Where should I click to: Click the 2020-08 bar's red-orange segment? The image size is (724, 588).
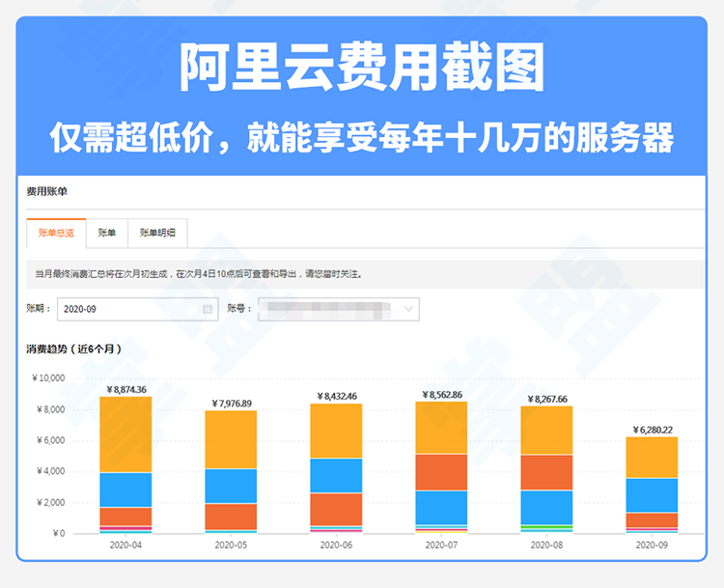[x=546, y=472]
